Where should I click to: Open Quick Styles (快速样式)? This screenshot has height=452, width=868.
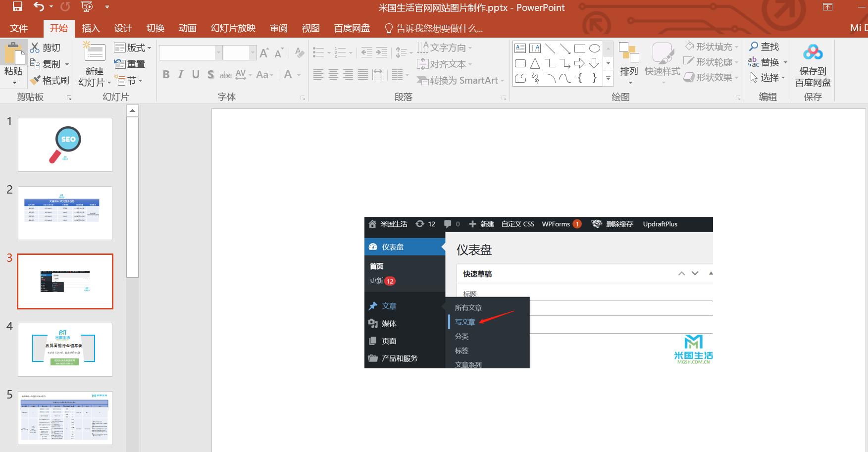tap(662, 63)
